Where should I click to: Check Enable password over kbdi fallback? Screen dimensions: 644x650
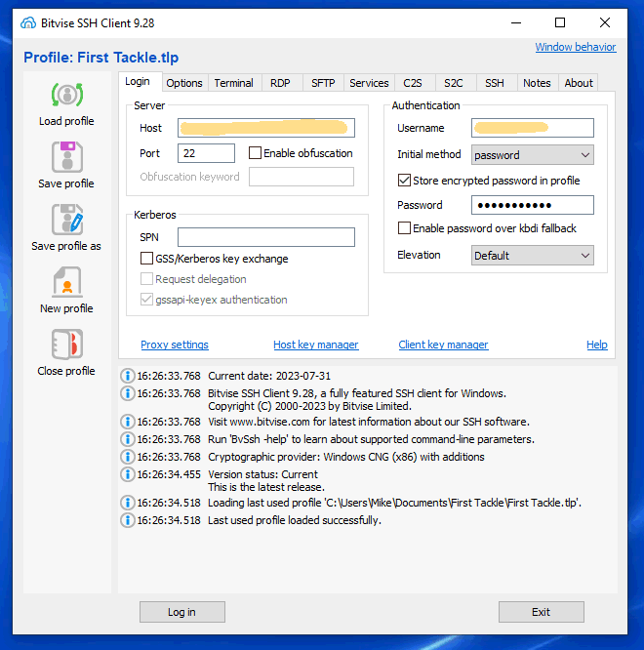405,228
